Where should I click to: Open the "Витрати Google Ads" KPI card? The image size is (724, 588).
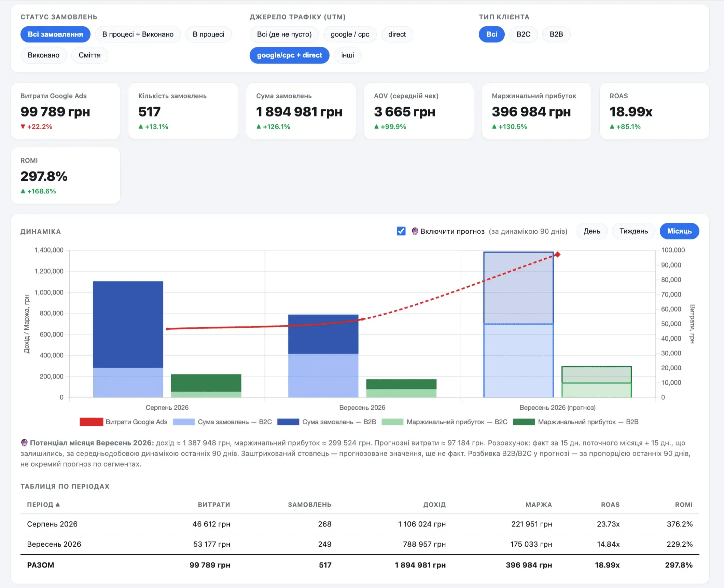65,111
